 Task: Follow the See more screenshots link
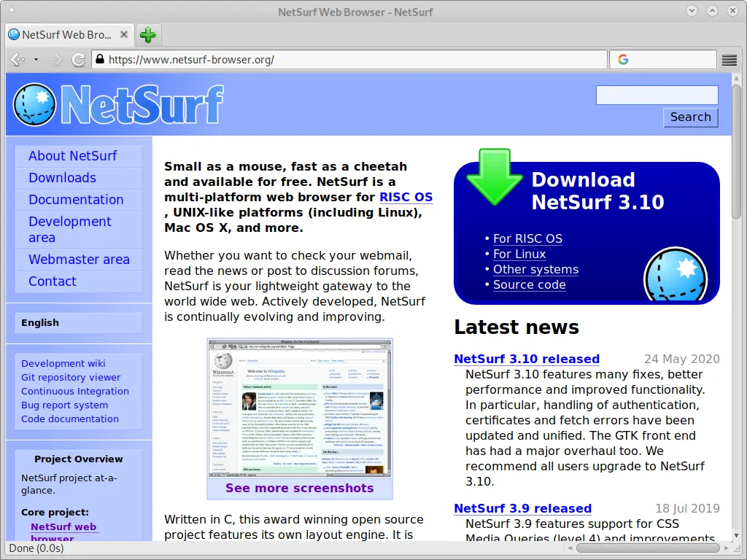tap(299, 488)
